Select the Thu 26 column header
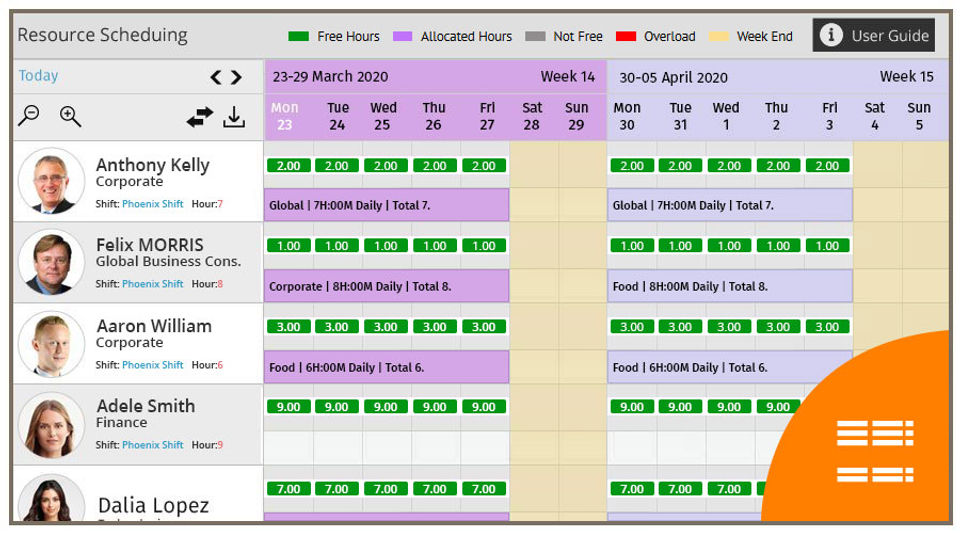 (x=433, y=116)
